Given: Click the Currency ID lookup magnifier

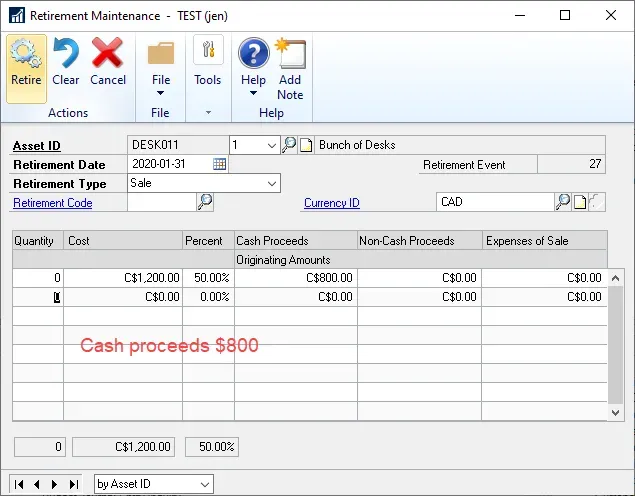Looking at the screenshot, I should coord(562,202).
